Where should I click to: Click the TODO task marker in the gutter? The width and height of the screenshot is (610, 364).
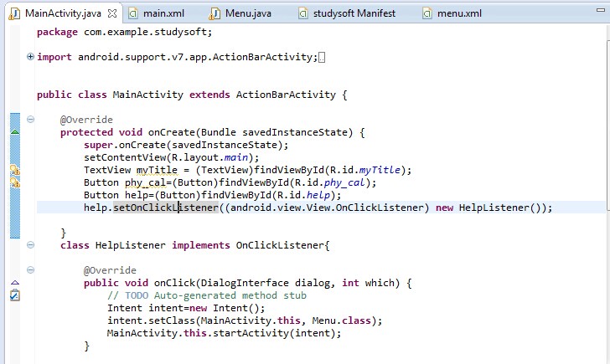click(14, 295)
